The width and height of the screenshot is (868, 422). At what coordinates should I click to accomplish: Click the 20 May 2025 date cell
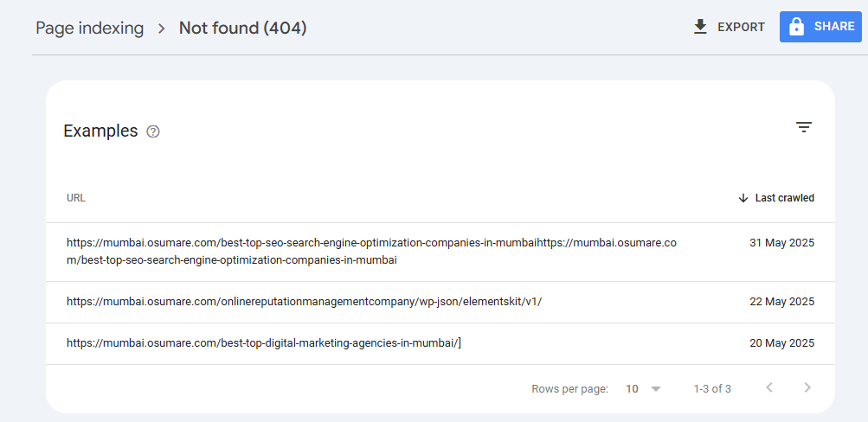point(781,343)
